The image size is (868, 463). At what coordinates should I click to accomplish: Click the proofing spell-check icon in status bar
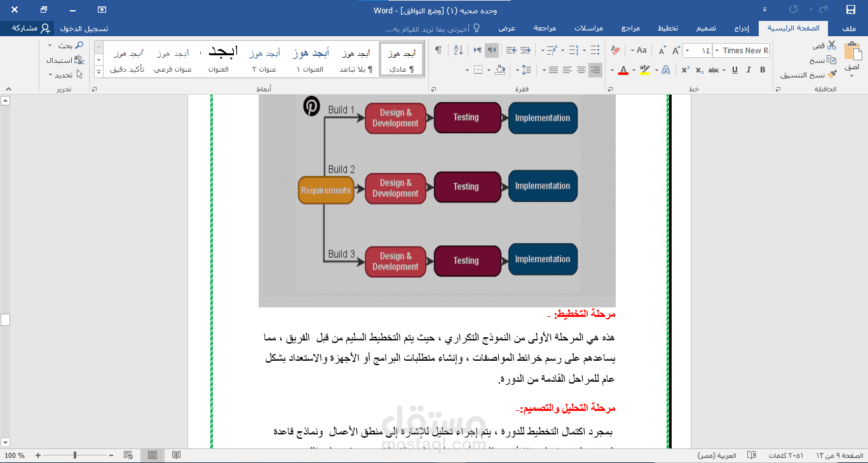(x=752, y=455)
